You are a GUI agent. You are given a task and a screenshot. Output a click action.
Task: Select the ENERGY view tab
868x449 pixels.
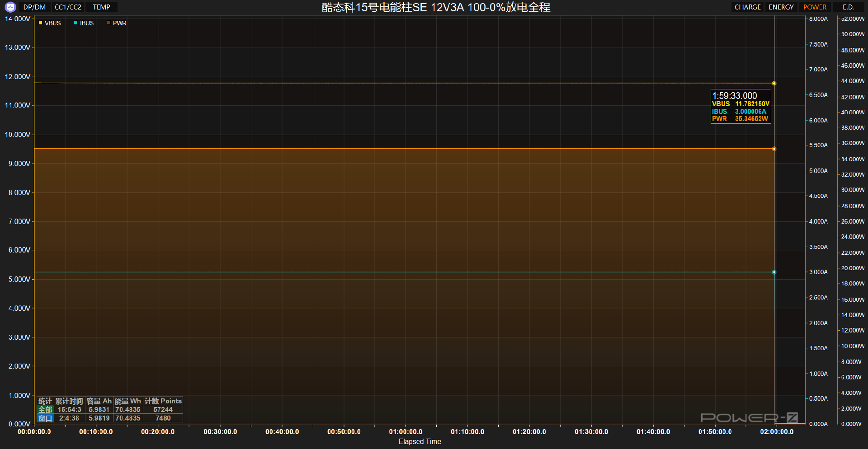[x=781, y=7]
